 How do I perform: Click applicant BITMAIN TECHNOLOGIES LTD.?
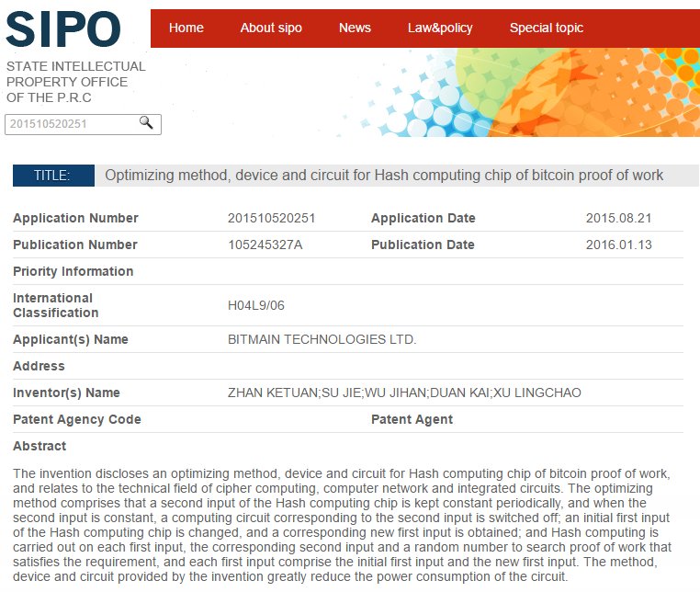click(x=322, y=339)
